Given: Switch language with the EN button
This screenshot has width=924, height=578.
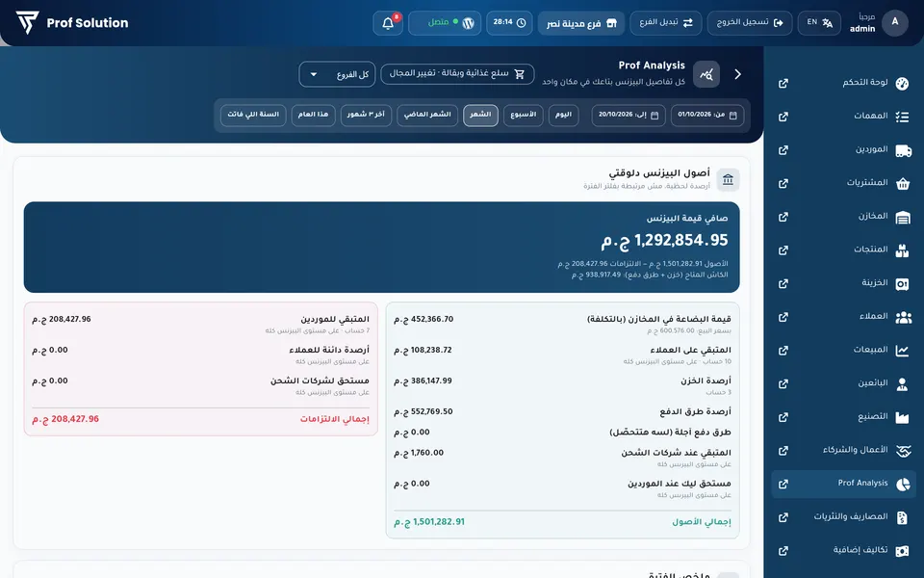Looking at the screenshot, I should pyautogui.click(x=819, y=23).
